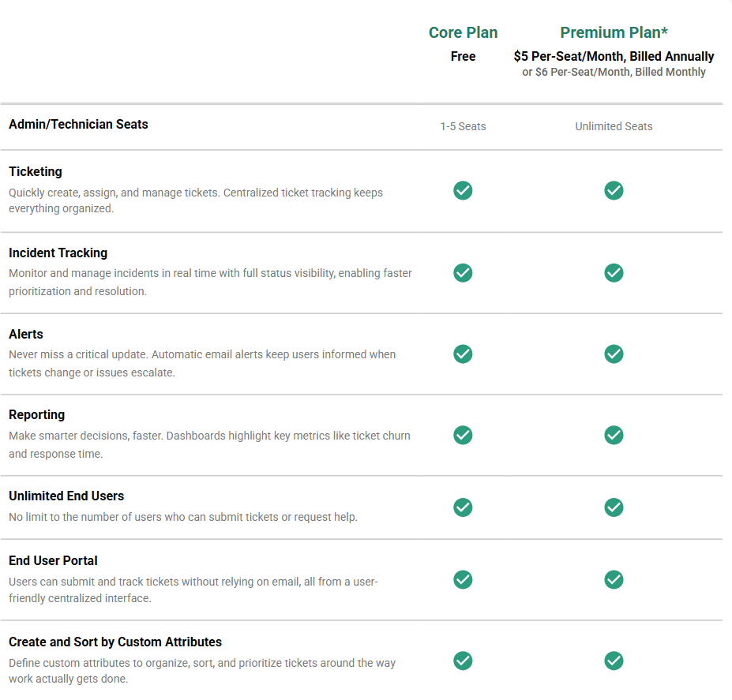This screenshot has width=732, height=700.
Task: Click the Custom Attributes checkmark for Premium Plan
Action: pyautogui.click(x=614, y=661)
